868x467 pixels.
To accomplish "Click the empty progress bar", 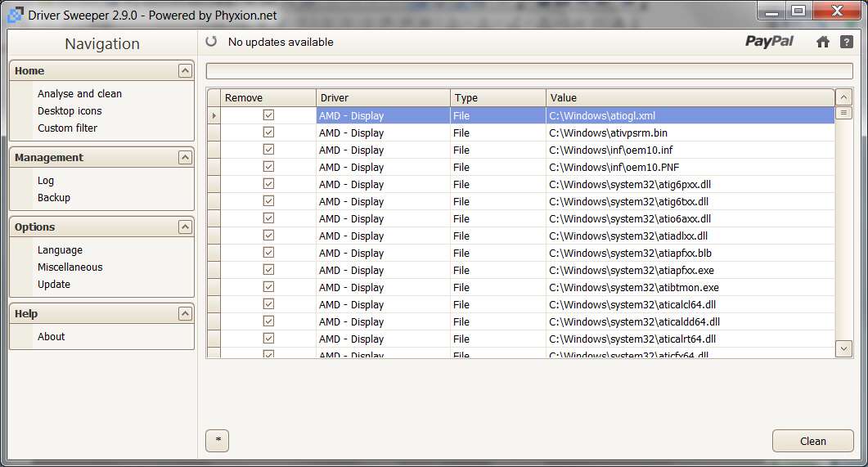I will pyautogui.click(x=529, y=71).
